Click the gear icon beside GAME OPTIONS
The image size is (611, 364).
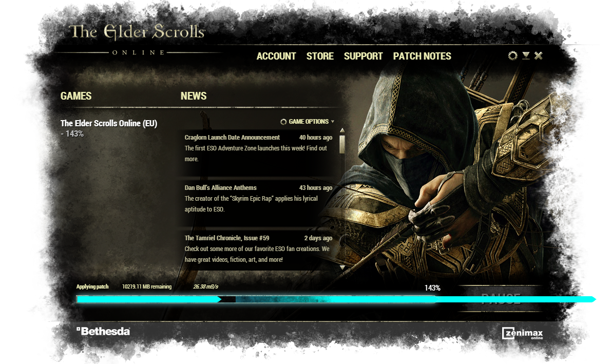[x=283, y=122]
